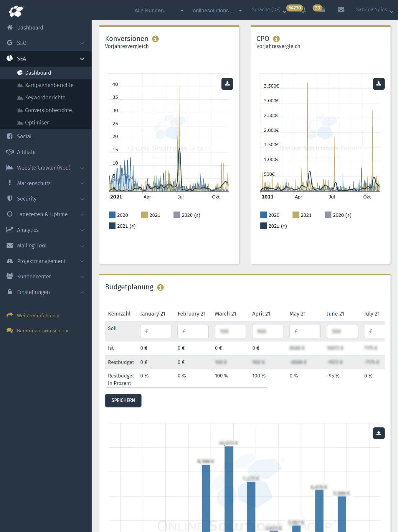This screenshot has height=532, width=398.
Task: Download the Konversionen chart
Action: (x=227, y=84)
